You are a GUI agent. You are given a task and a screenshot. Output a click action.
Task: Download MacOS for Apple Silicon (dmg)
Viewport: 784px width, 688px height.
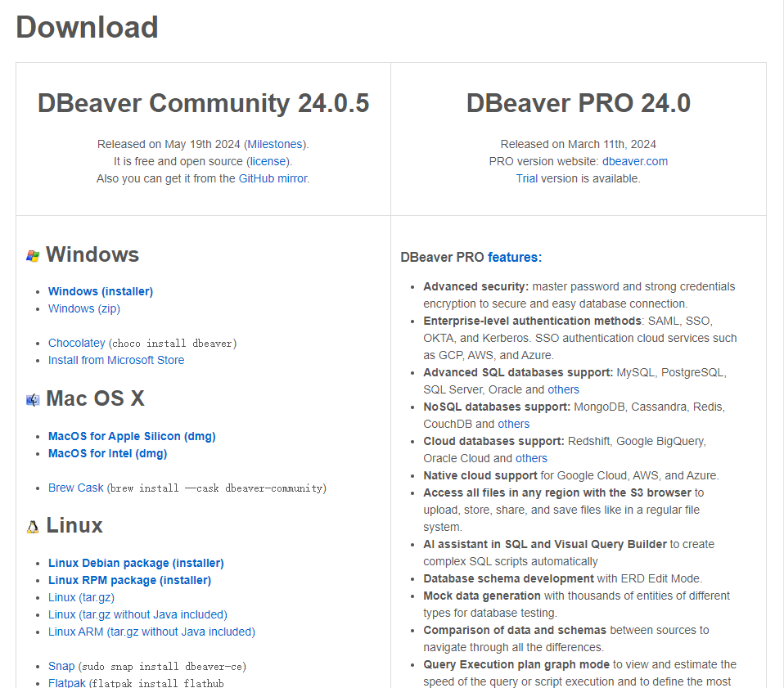point(132,436)
